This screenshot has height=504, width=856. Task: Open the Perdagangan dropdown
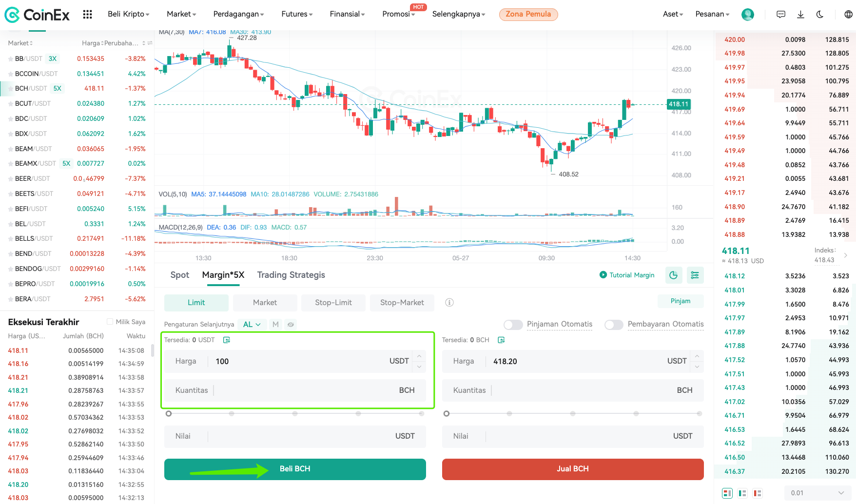pyautogui.click(x=239, y=14)
